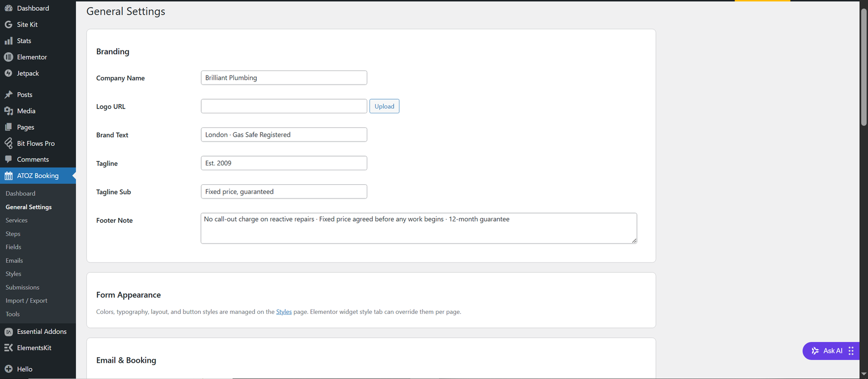The image size is (868, 379).
Task: Open the Elementor menu
Action: (x=38, y=57)
